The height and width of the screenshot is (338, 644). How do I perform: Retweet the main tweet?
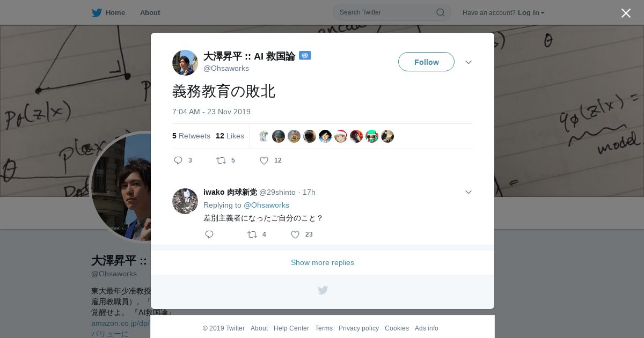221,160
